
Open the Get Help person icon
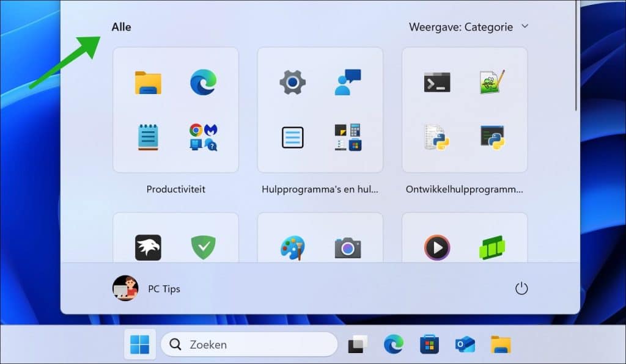(x=347, y=82)
